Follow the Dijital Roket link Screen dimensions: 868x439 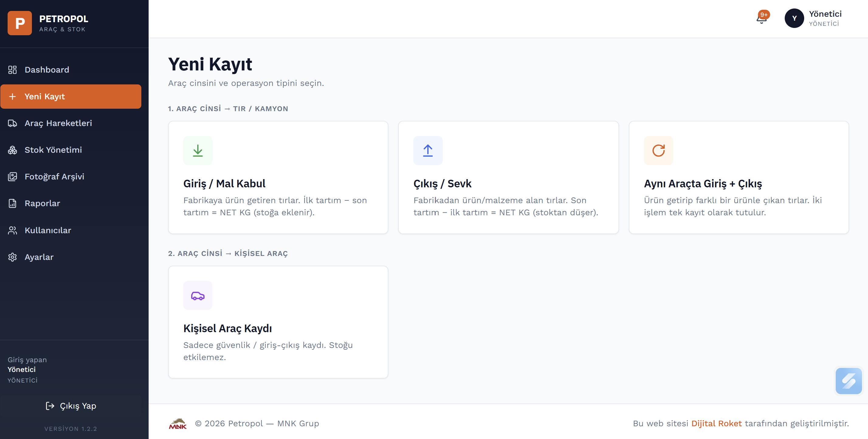coord(716,424)
